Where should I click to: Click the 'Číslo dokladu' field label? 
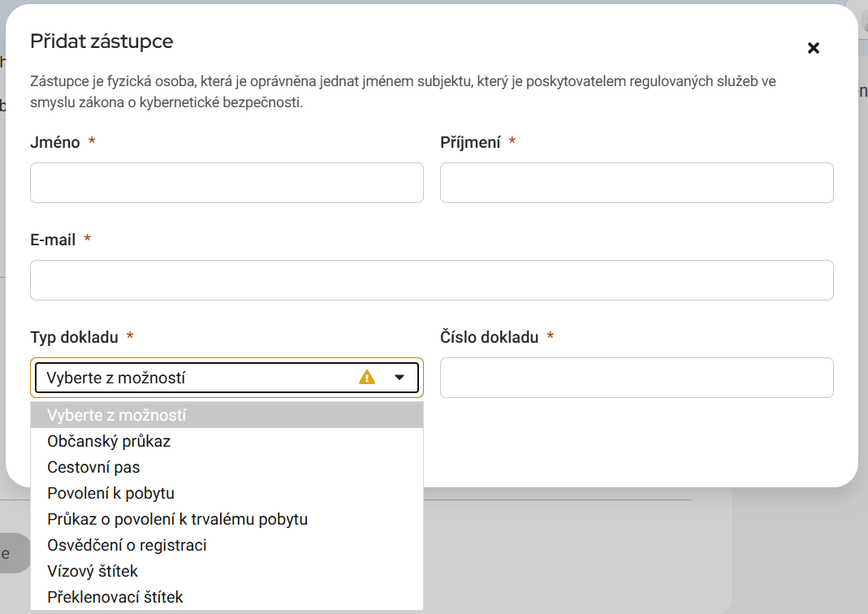(489, 337)
